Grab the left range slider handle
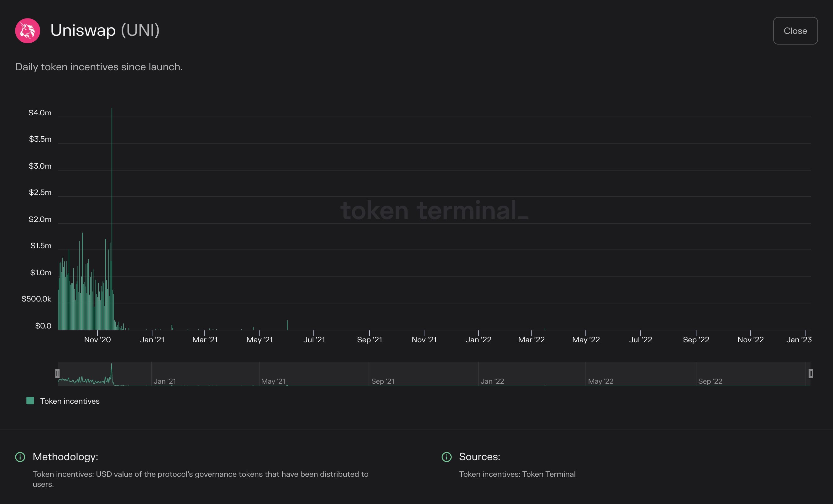 pyautogui.click(x=57, y=374)
